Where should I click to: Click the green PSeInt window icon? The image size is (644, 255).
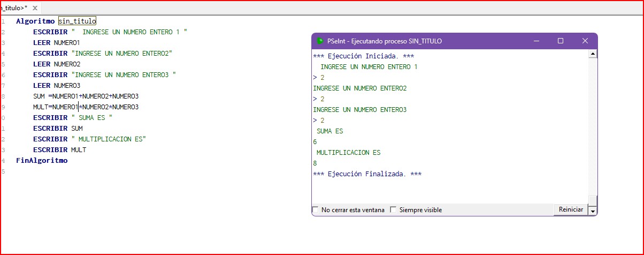tap(320, 41)
